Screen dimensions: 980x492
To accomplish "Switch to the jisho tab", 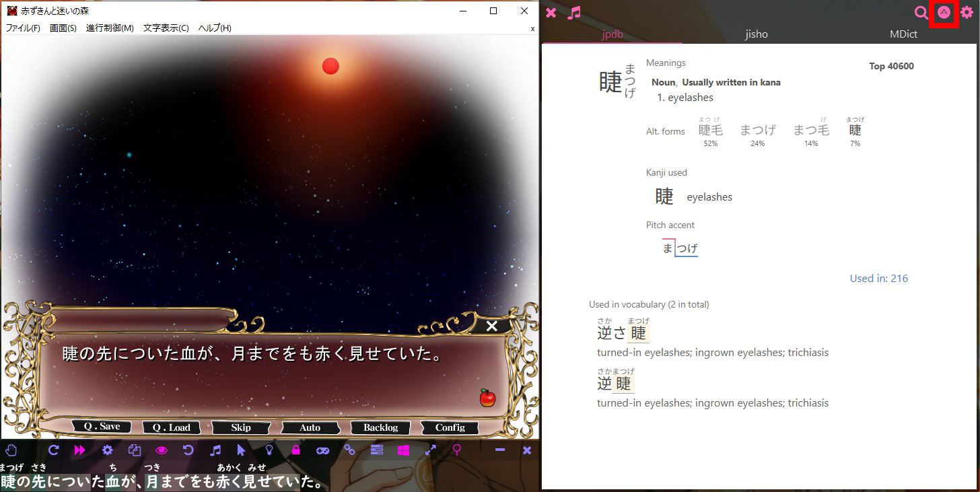I will coord(757,34).
